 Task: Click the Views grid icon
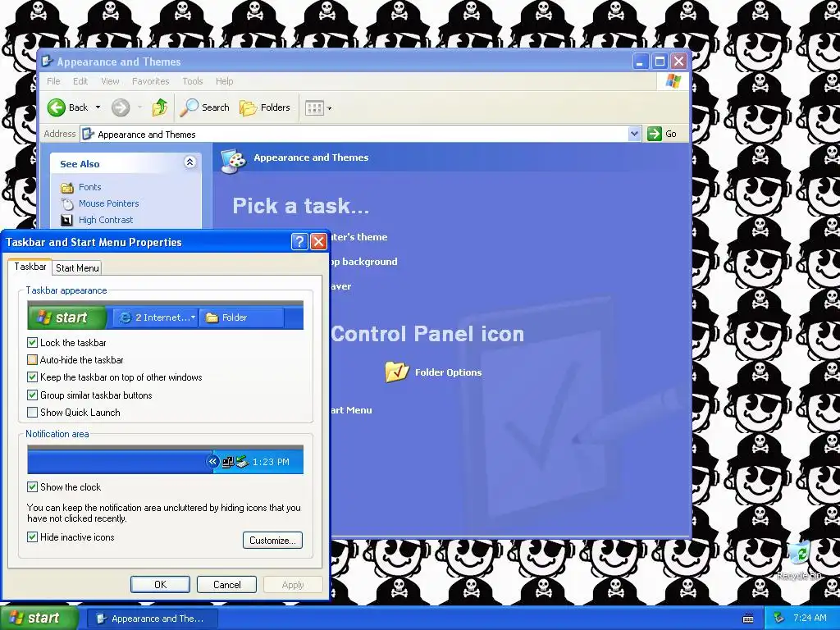(314, 108)
